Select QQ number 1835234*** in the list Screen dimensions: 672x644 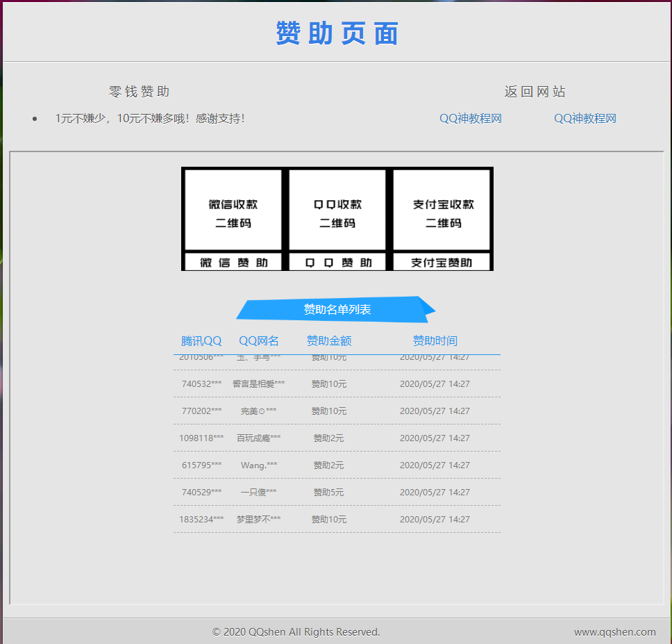pyautogui.click(x=201, y=519)
